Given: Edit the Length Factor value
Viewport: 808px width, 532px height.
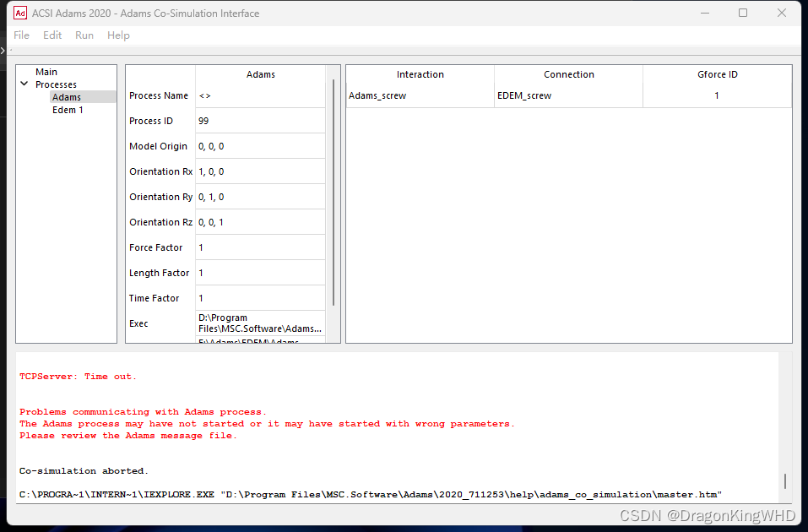Looking at the screenshot, I should click(x=260, y=272).
